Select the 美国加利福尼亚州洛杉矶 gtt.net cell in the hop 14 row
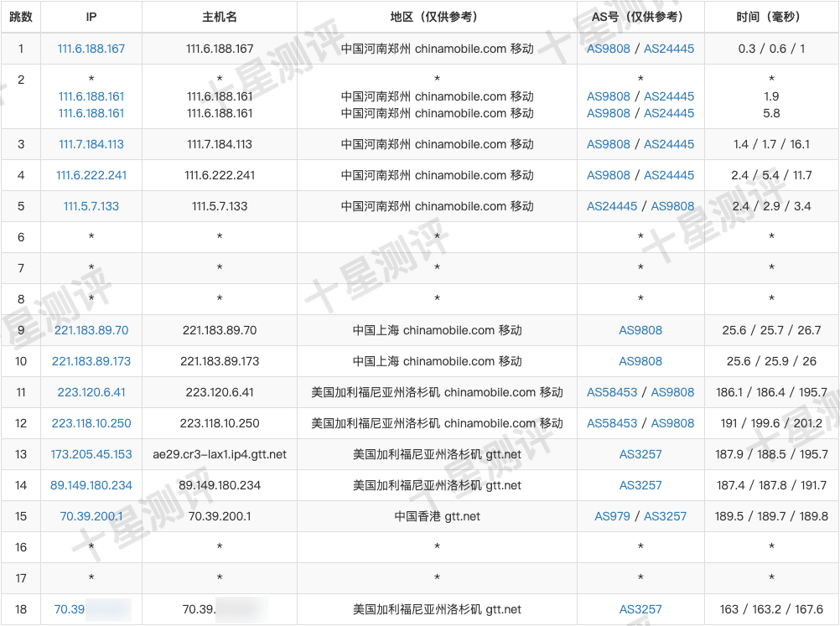Viewport: 840px width, 626px height. (437, 486)
